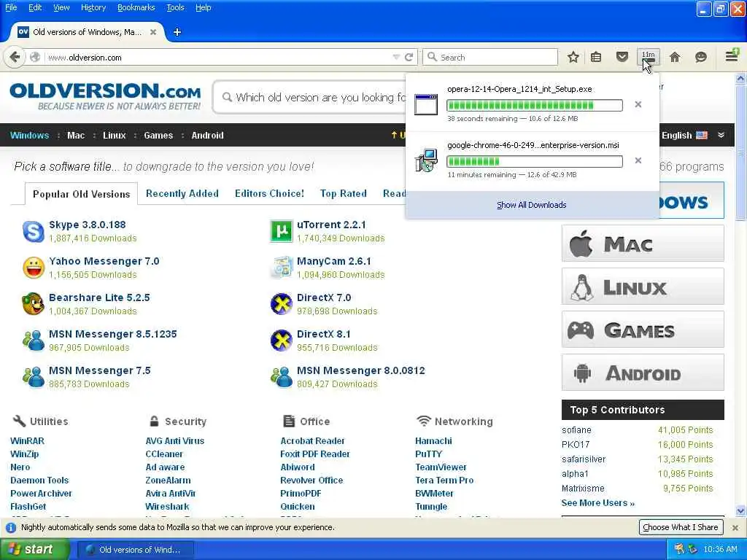Click the DirectX 8.1 icon
This screenshot has width=747, height=560.
pos(281,340)
